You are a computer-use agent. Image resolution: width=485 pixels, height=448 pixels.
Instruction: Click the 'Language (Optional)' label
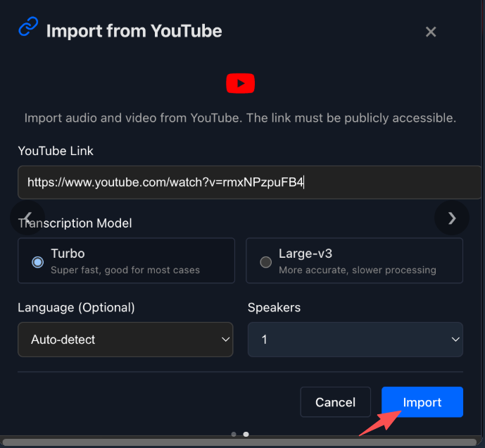(76, 308)
